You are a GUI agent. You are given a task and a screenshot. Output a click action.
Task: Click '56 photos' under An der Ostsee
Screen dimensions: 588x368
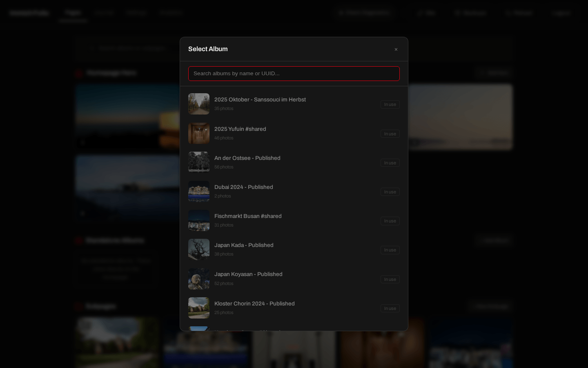pos(224,167)
